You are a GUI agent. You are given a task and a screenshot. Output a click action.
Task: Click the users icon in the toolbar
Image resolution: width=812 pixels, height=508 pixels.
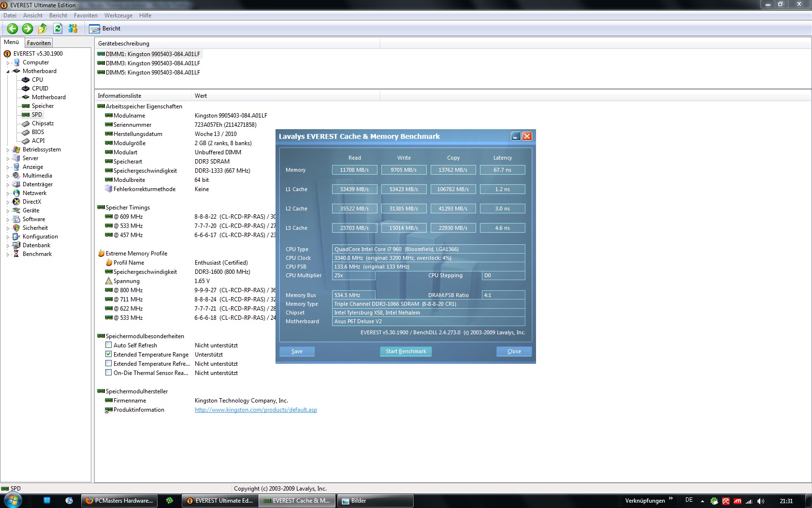coord(73,29)
